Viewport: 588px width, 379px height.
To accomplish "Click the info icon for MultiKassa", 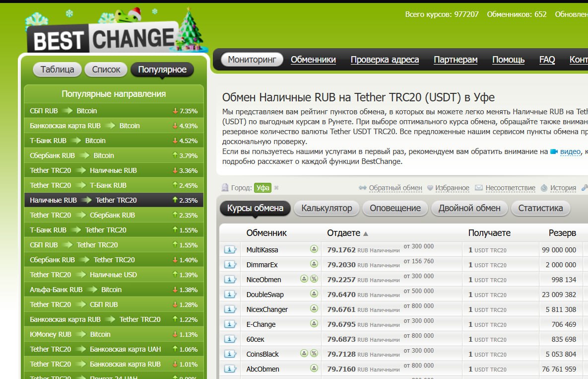I will click(230, 250).
